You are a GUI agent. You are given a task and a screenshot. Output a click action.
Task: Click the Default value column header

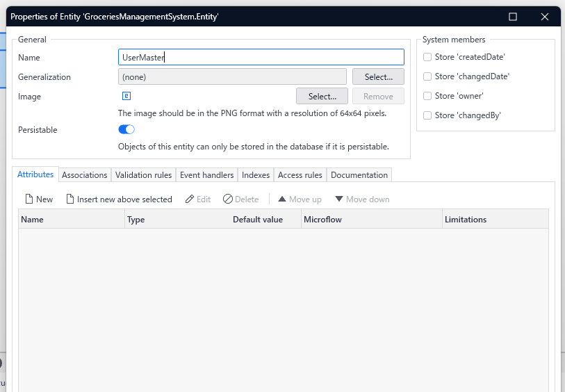click(266, 220)
